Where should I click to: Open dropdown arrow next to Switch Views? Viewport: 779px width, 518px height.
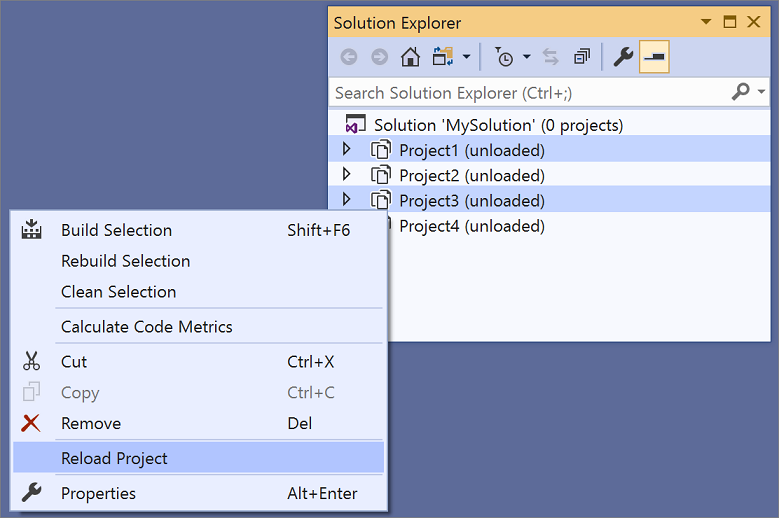tap(467, 57)
